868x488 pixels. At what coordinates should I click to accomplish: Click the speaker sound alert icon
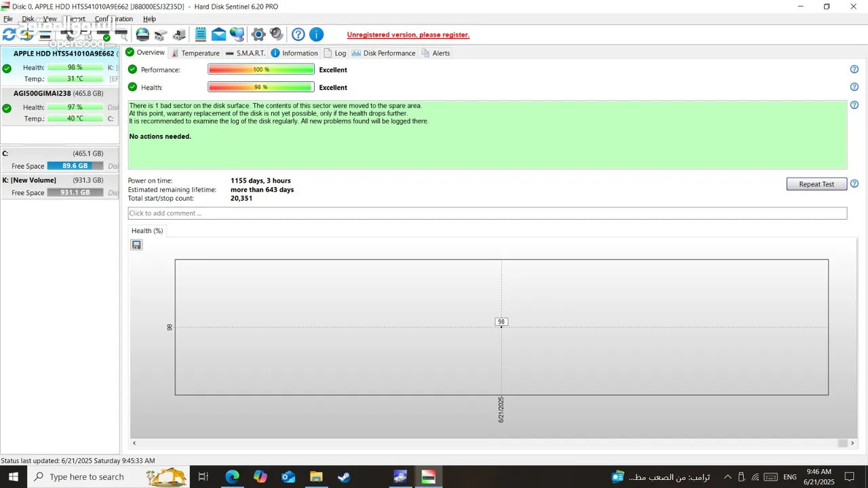coord(277,35)
